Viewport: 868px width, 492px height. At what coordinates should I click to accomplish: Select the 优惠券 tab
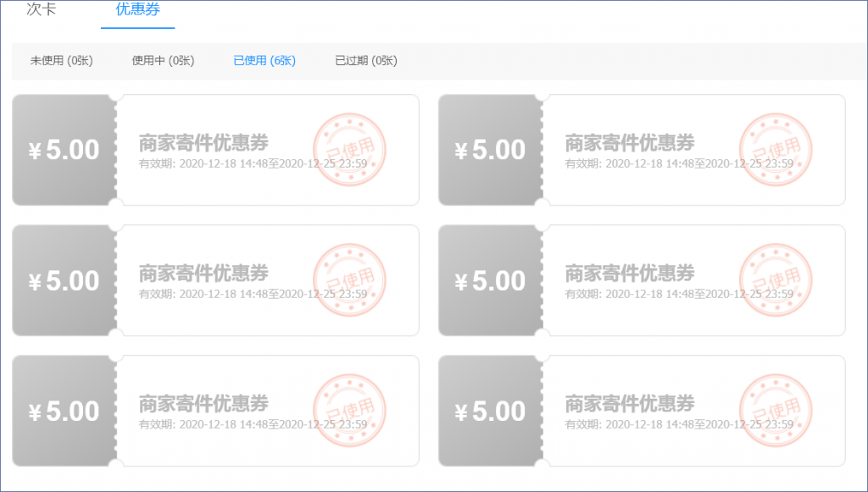137,10
